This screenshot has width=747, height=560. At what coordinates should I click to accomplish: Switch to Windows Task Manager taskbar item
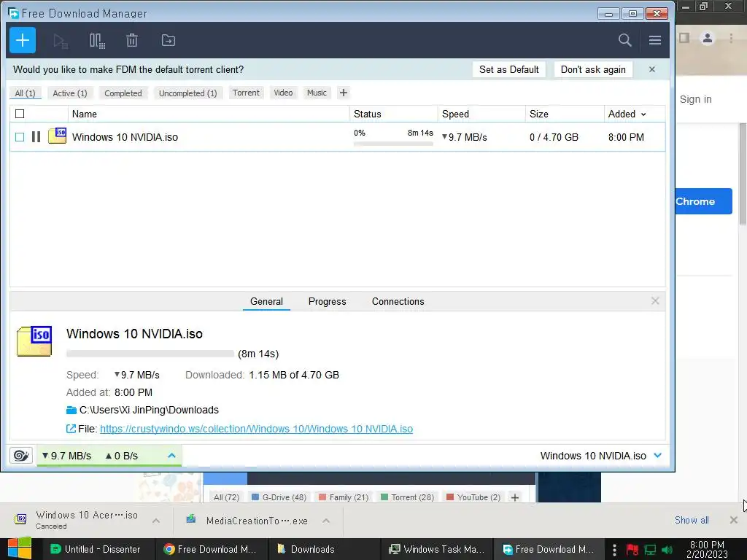click(x=436, y=549)
